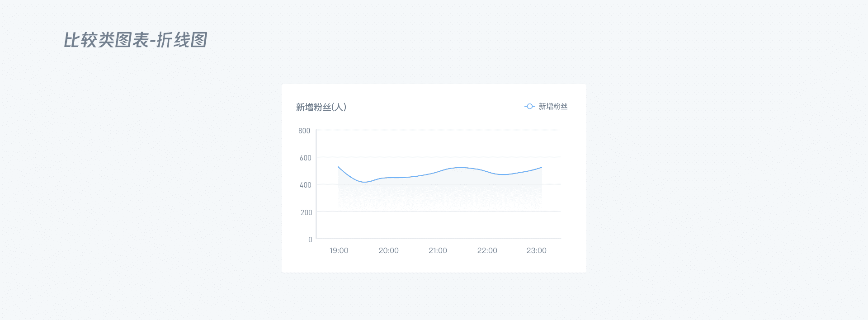Click the 800 y-axis label
The width and height of the screenshot is (868, 320).
[x=304, y=131]
